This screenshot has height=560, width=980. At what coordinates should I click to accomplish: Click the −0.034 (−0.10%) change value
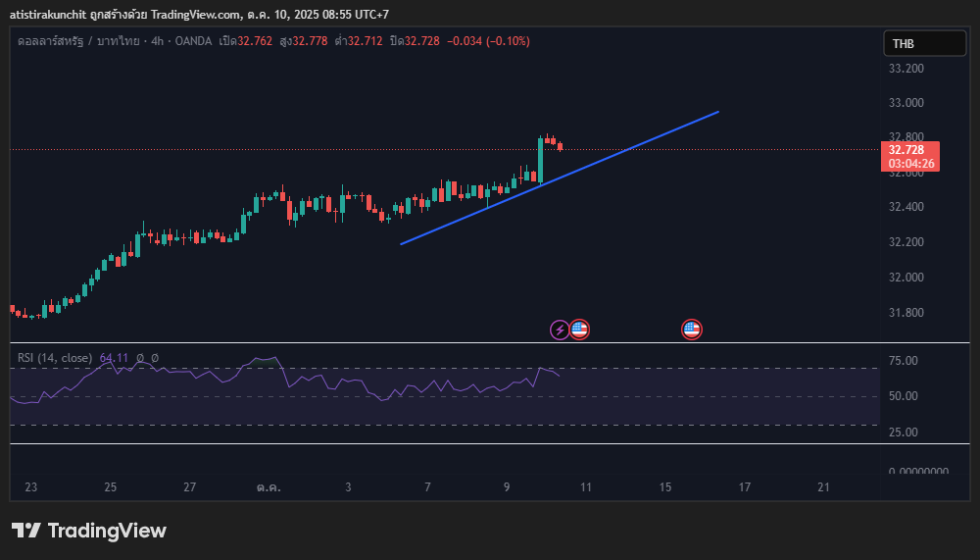click(x=488, y=41)
